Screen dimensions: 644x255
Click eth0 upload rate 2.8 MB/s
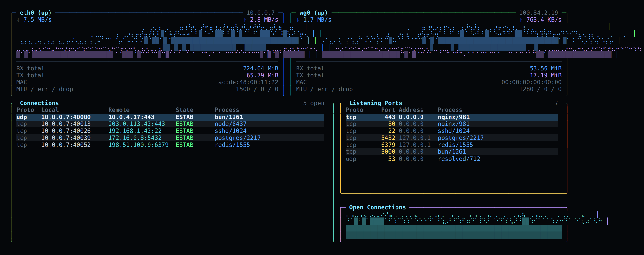pos(261,20)
